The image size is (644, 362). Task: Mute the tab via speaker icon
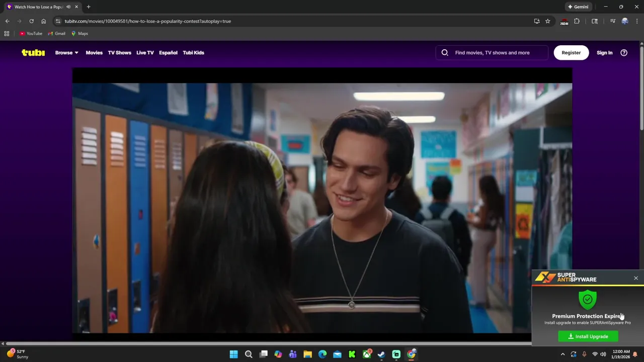pos(68,7)
